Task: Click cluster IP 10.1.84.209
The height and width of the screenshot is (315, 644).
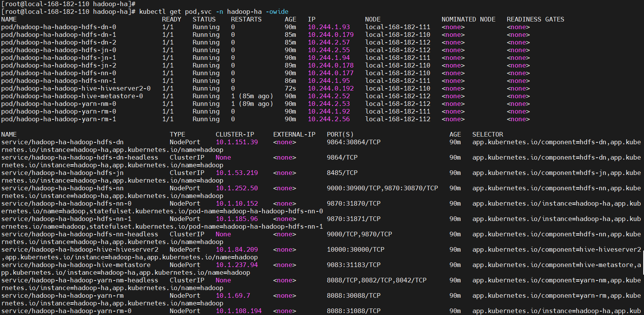Action: [237, 250]
